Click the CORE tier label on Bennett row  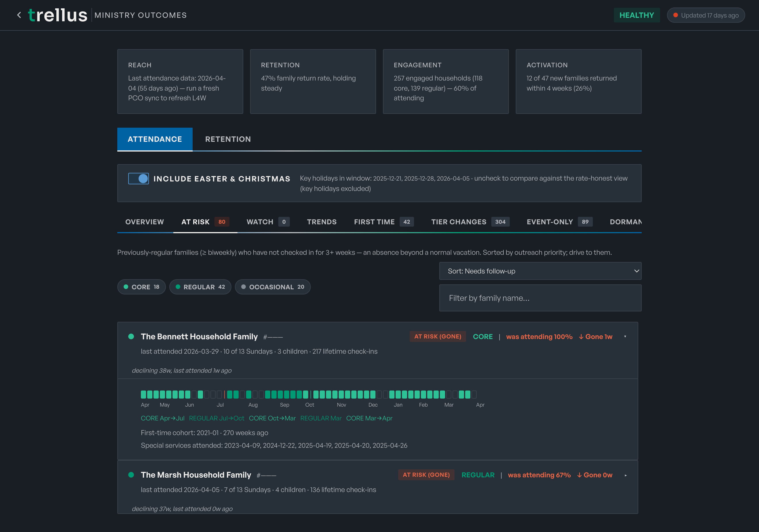tap(483, 336)
